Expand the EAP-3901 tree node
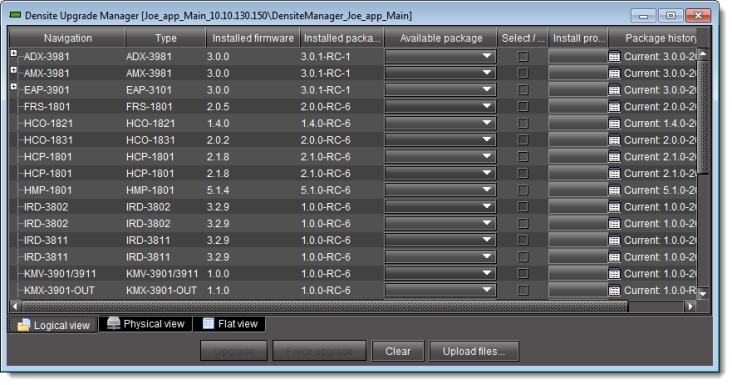 tap(14, 87)
